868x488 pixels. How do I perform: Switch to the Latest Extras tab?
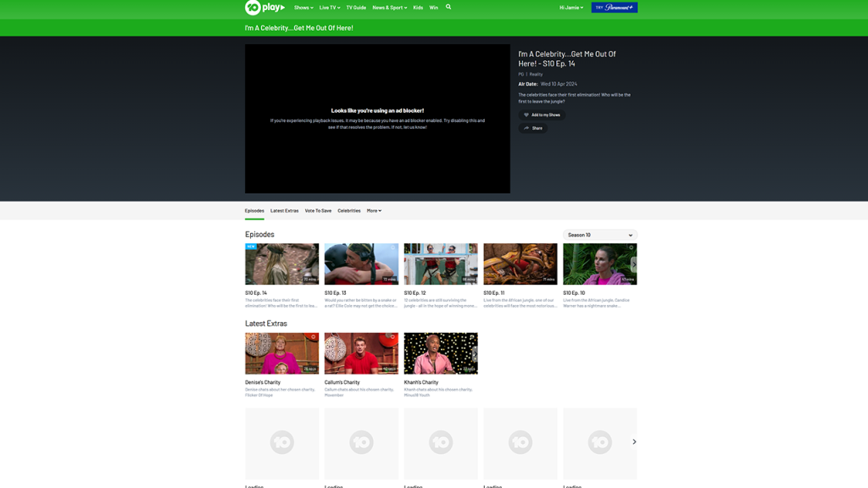(x=285, y=211)
